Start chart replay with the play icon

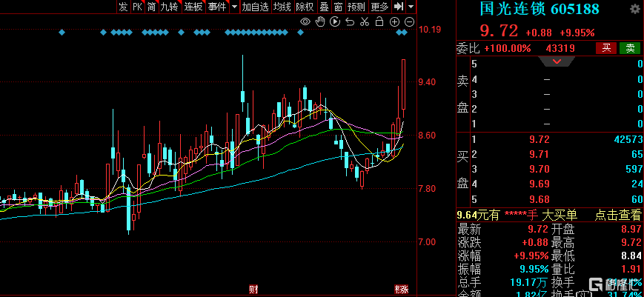335,21
